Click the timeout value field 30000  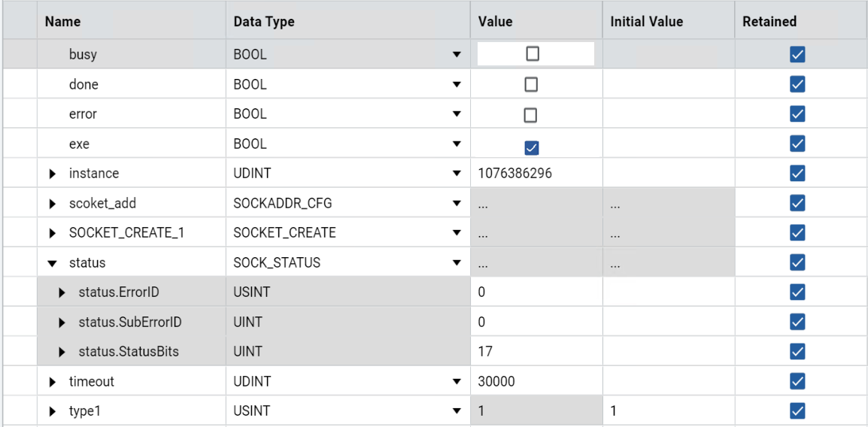[x=496, y=381]
